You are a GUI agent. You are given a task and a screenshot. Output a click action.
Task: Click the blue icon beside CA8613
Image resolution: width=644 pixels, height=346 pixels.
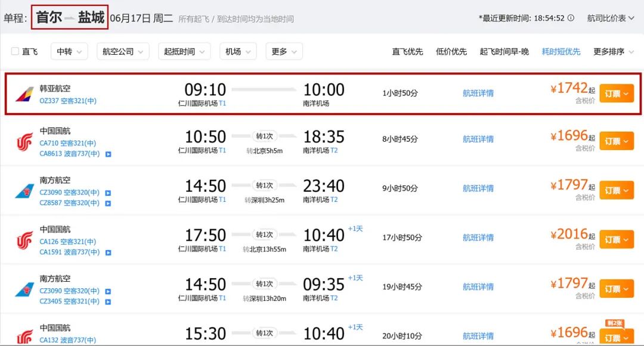pyautogui.click(x=108, y=154)
